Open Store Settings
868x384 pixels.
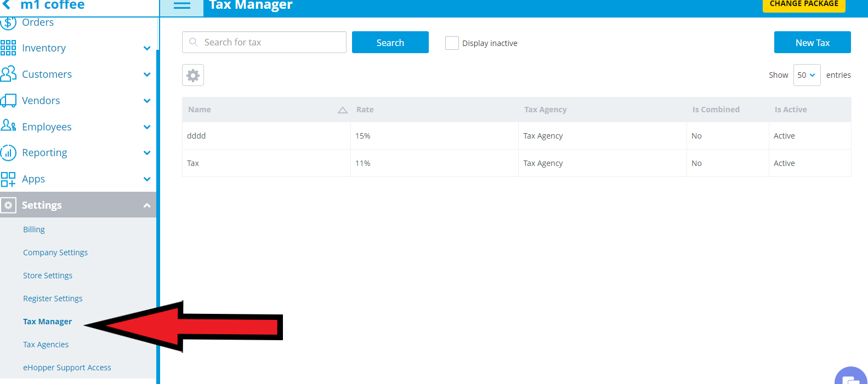48,276
